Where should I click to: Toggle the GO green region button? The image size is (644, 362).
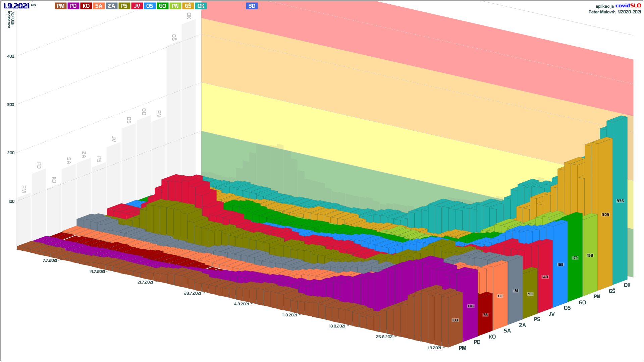coord(162,6)
